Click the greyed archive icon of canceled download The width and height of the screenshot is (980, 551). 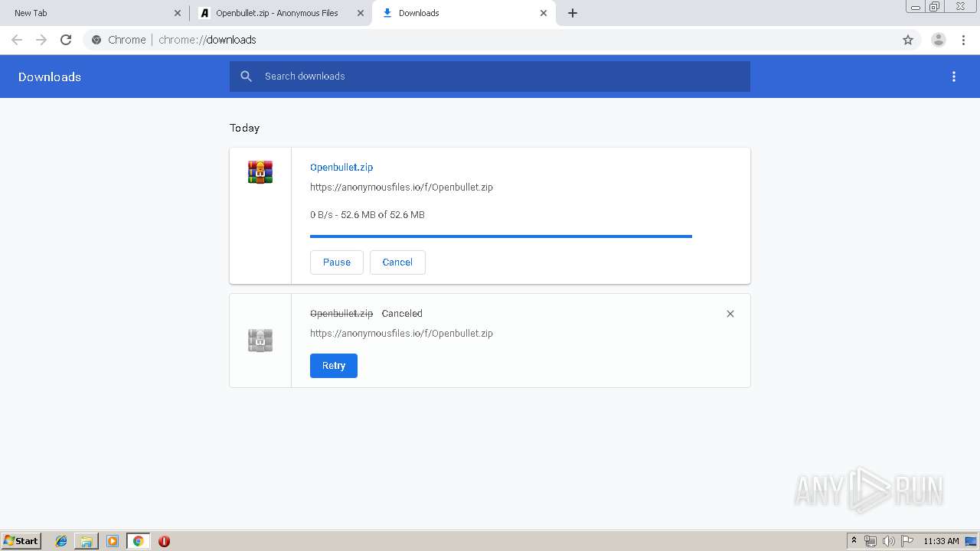260,341
